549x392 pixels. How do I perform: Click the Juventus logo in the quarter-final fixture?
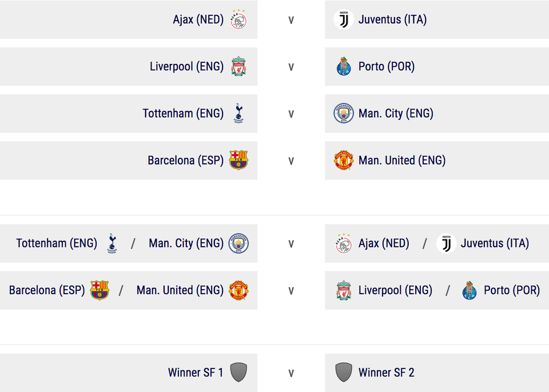coord(344,19)
